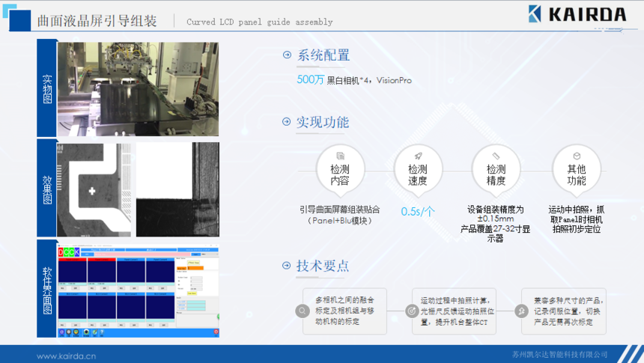This screenshot has width=644, height=363.
Task: Click the 检测内容 circle
Action: click(340, 170)
